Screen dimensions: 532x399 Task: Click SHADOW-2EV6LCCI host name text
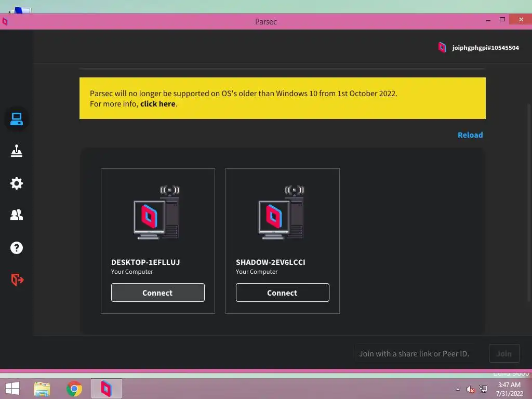click(x=270, y=262)
